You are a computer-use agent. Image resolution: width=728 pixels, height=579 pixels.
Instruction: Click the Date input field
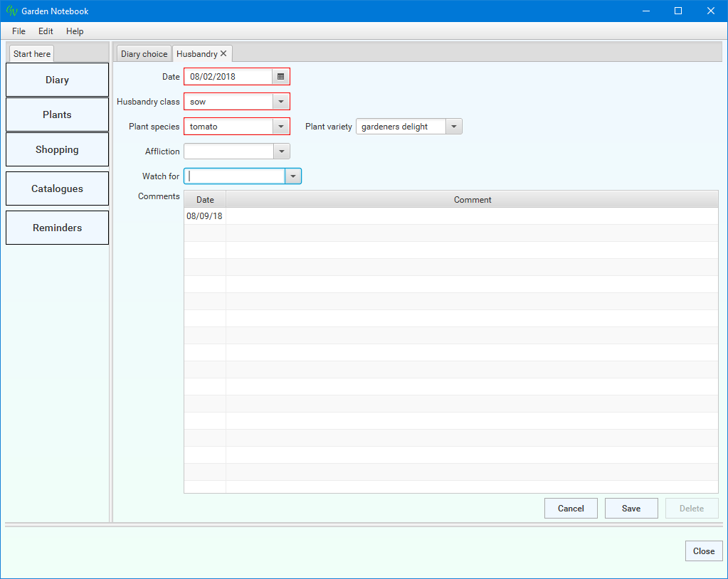(x=228, y=77)
